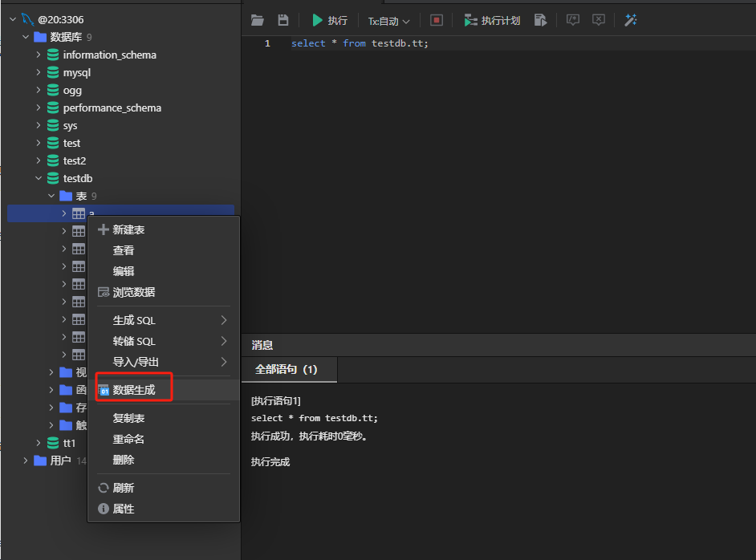This screenshot has height=560, width=756.
Task: Click the 浏览数据 eye-table icon
Action: [x=104, y=292]
